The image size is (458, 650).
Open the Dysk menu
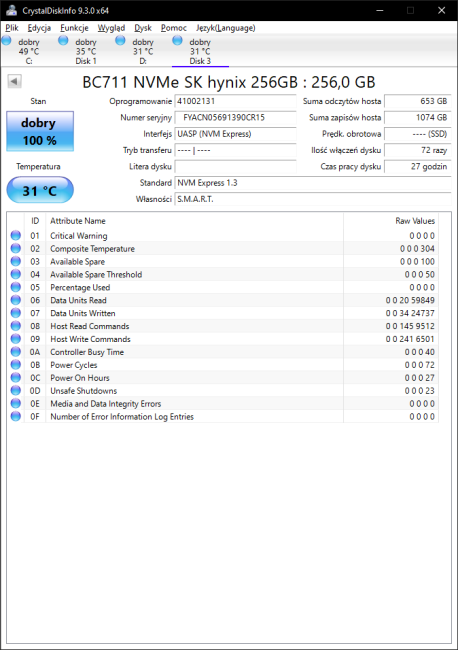pos(143,28)
